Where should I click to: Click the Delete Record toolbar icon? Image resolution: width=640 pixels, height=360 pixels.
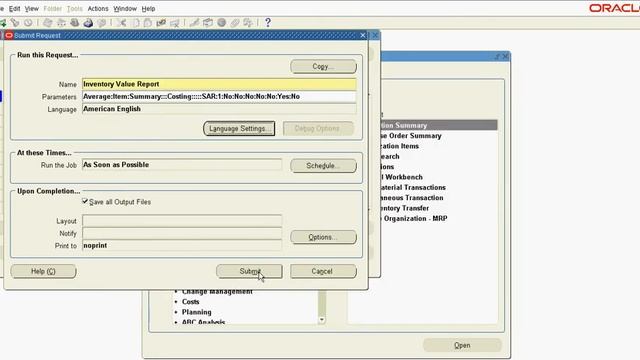click(175, 23)
